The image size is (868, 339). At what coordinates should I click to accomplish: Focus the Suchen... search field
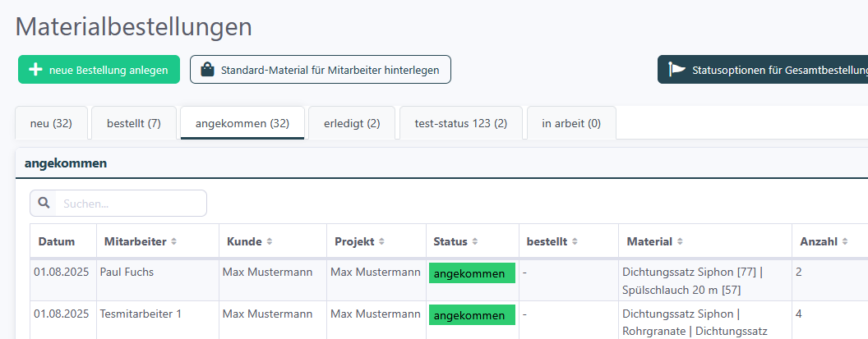(131, 203)
